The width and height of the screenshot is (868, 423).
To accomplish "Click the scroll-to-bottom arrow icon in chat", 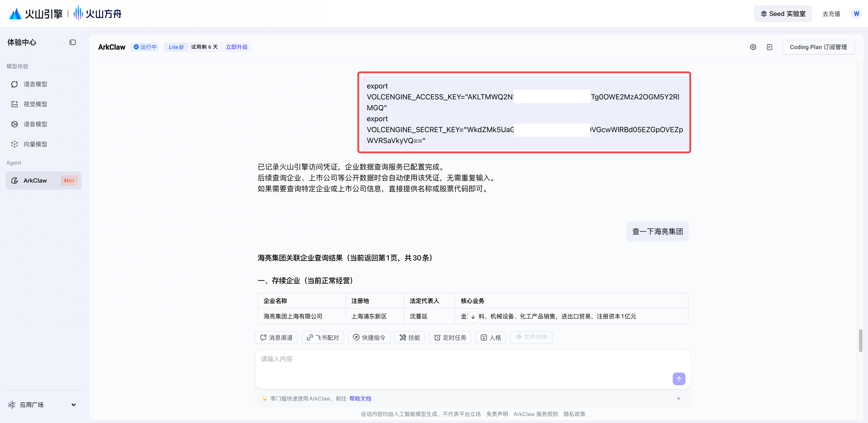I will click(473, 317).
